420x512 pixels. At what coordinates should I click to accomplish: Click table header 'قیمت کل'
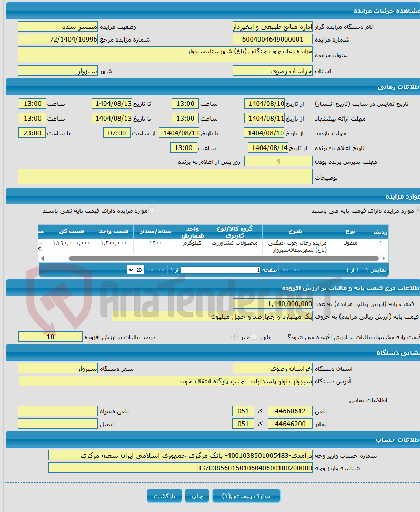coord(72,232)
